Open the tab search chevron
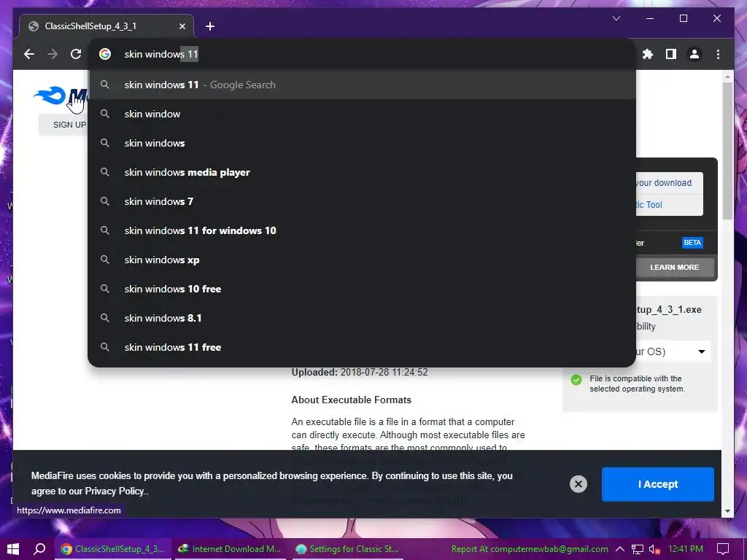This screenshot has height=560, width=747. pyautogui.click(x=616, y=18)
